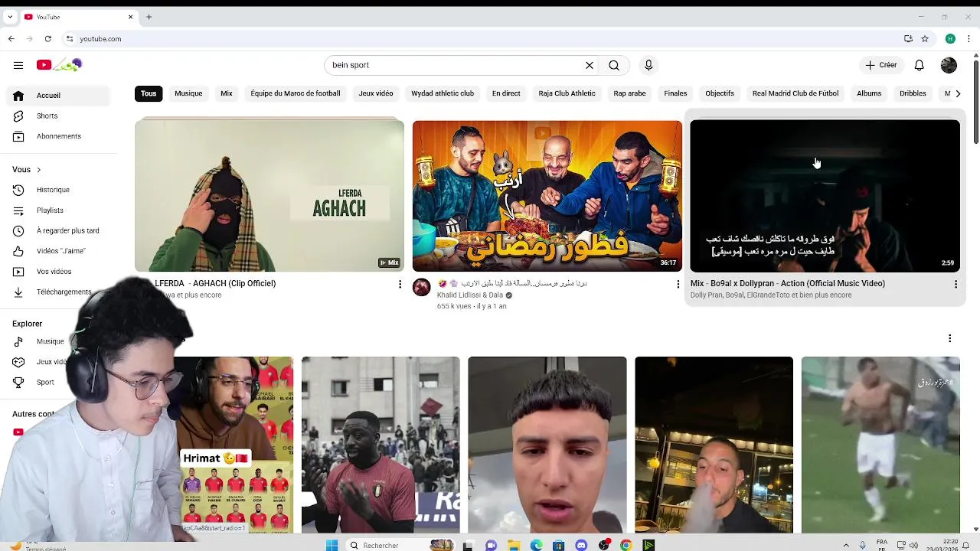Viewport: 980px width, 551px height.
Task: Select Real Madrid Club de Fútbol chip
Action: click(795, 93)
